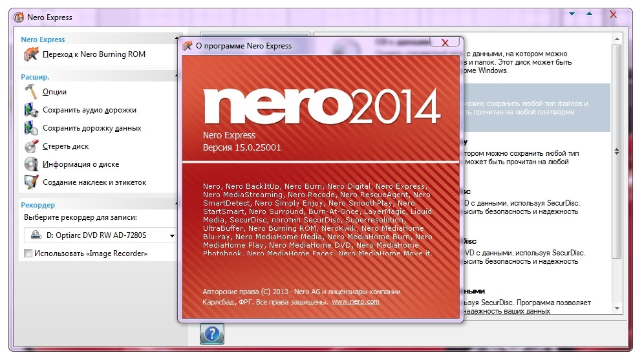Select Сохранить дорожку данных

tap(92, 128)
